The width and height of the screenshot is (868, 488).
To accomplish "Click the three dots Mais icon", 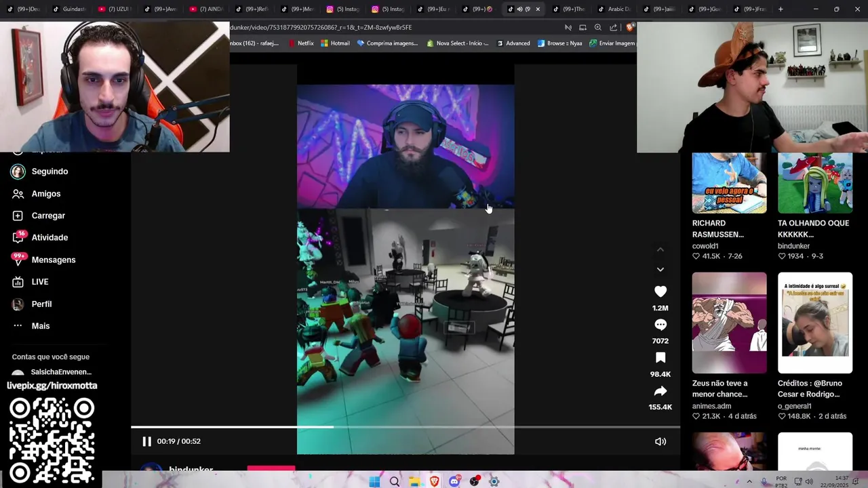I will (x=18, y=326).
